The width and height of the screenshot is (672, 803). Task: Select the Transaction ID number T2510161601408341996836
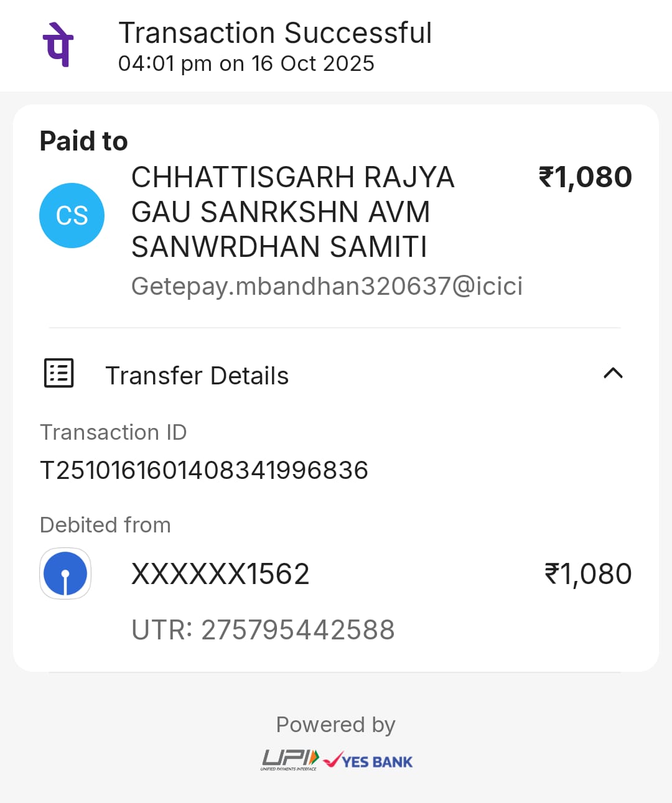pyautogui.click(x=204, y=470)
